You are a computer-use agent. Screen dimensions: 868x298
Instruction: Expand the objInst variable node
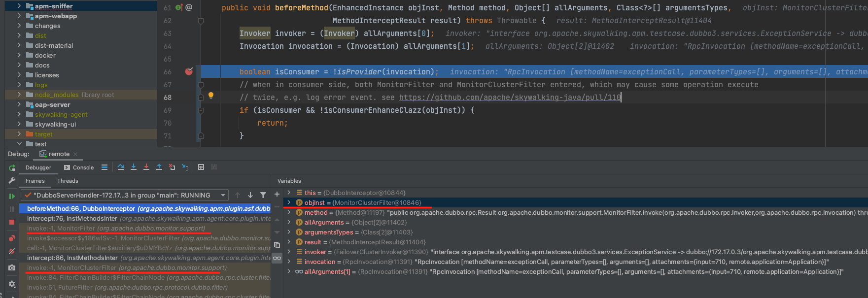tap(289, 202)
